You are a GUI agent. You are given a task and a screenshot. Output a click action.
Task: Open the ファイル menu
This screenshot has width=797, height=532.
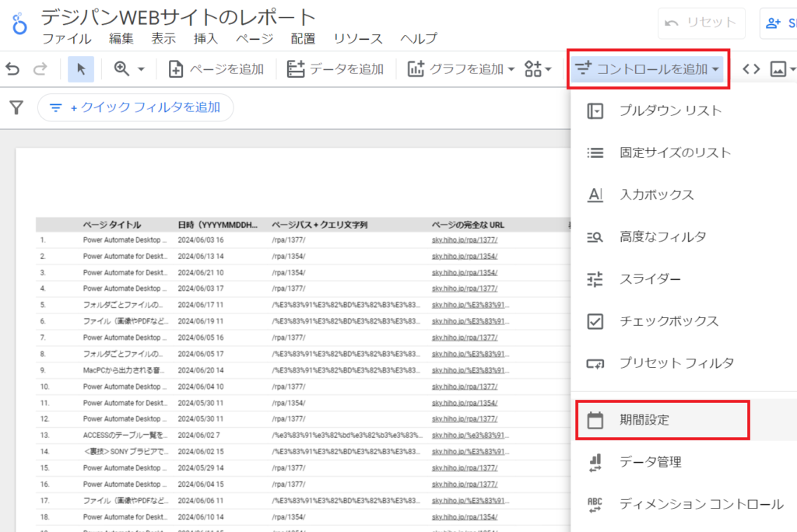click(65, 39)
